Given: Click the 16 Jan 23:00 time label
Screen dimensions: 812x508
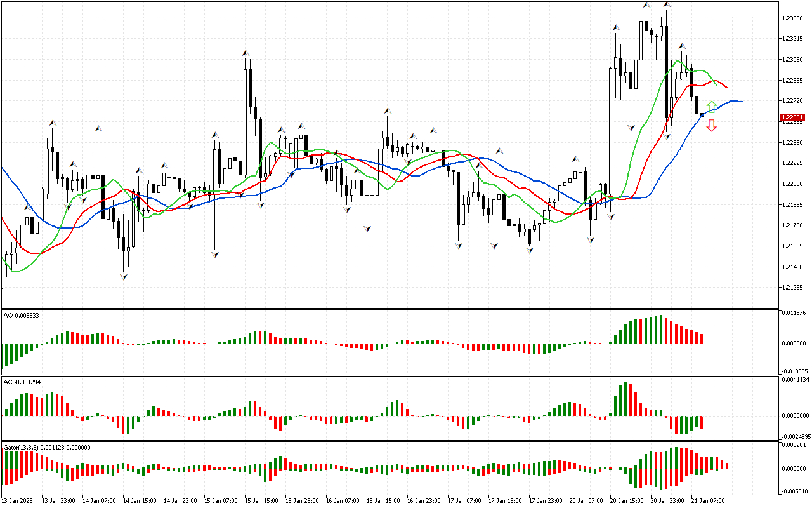Looking at the screenshot, I should pos(424,500).
